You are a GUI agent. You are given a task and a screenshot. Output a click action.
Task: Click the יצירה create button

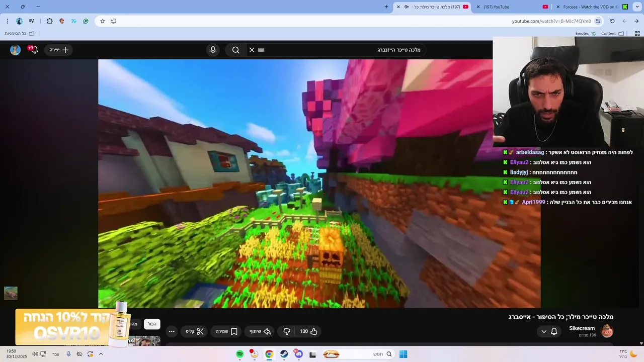[59, 50]
